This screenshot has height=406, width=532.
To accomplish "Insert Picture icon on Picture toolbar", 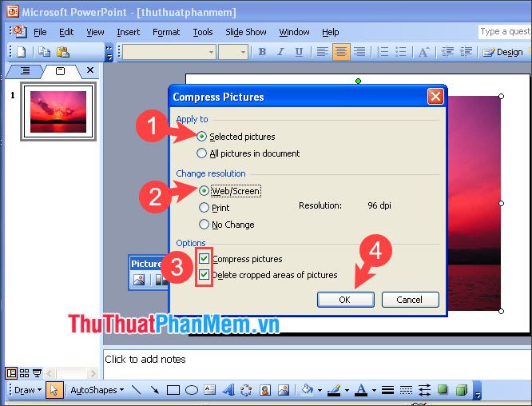I will click(x=139, y=280).
